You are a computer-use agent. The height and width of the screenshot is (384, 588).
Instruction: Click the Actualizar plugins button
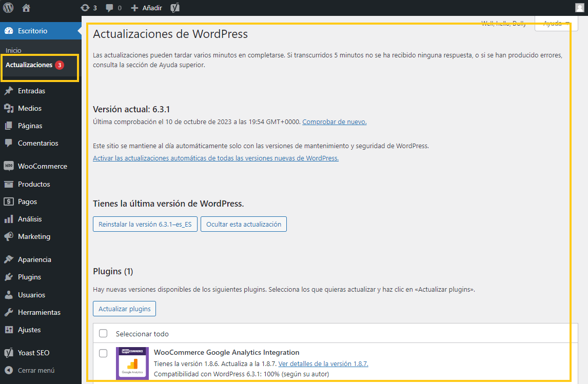click(125, 309)
